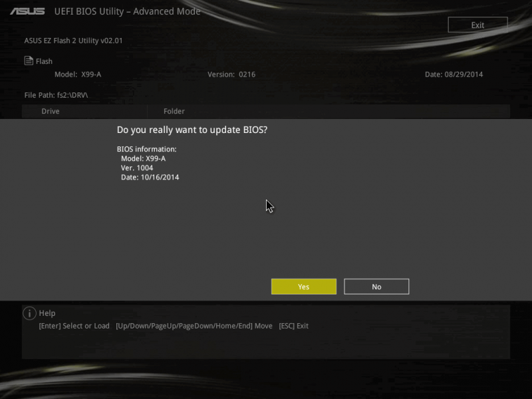The height and width of the screenshot is (399, 532).
Task: Click 'Help' heading text
Action: click(x=47, y=313)
